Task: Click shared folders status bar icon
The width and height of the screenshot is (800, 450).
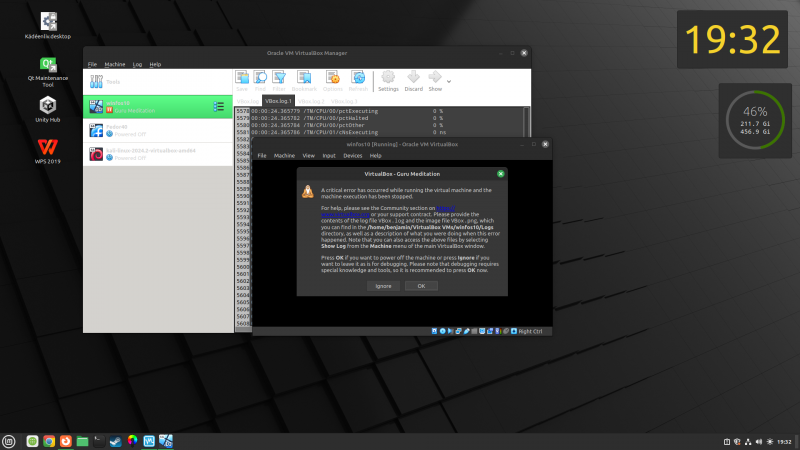Action: tap(474, 331)
